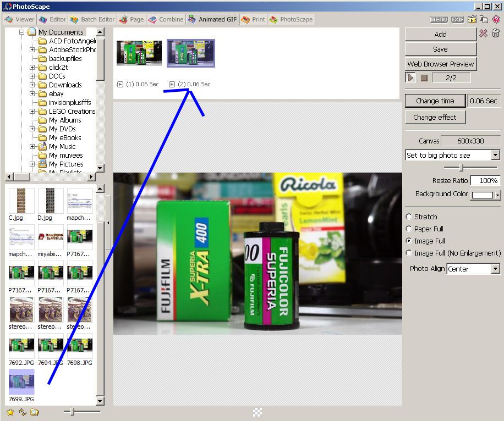Viewport: 504px width, 421px height.
Task: Select the Image Full radio option
Action: coord(409,241)
